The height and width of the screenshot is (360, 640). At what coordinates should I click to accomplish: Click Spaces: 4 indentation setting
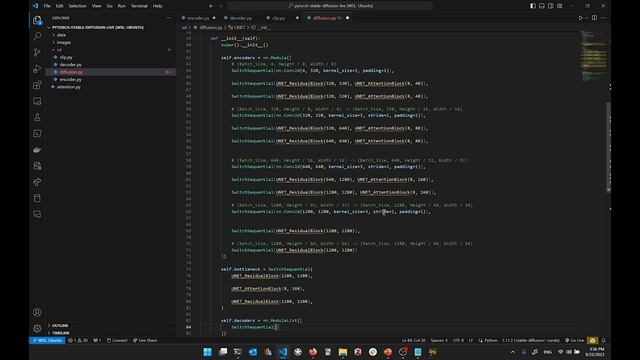coord(439,340)
